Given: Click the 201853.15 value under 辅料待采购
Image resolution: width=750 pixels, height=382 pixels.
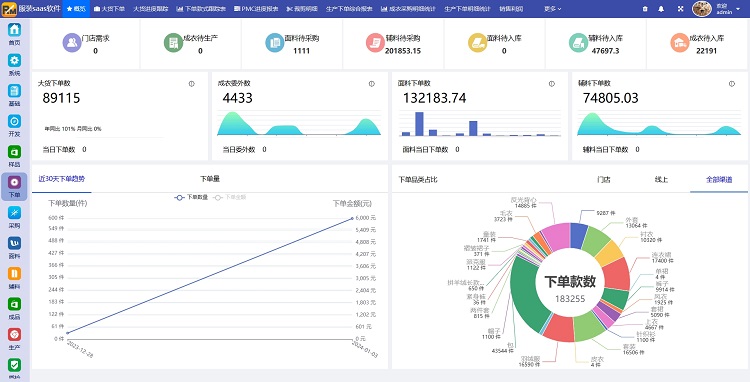Looking at the screenshot, I should pos(403,51).
